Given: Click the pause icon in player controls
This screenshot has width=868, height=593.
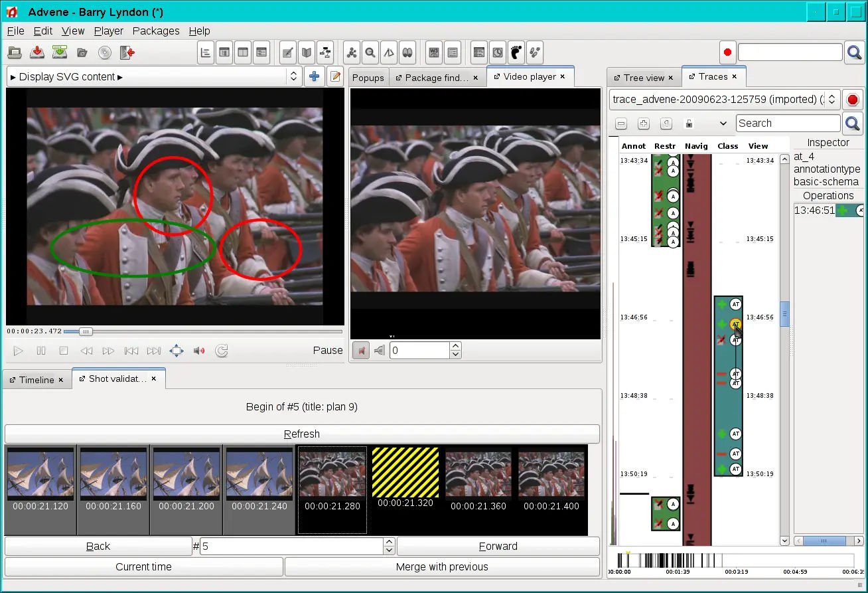Looking at the screenshot, I should [41, 351].
